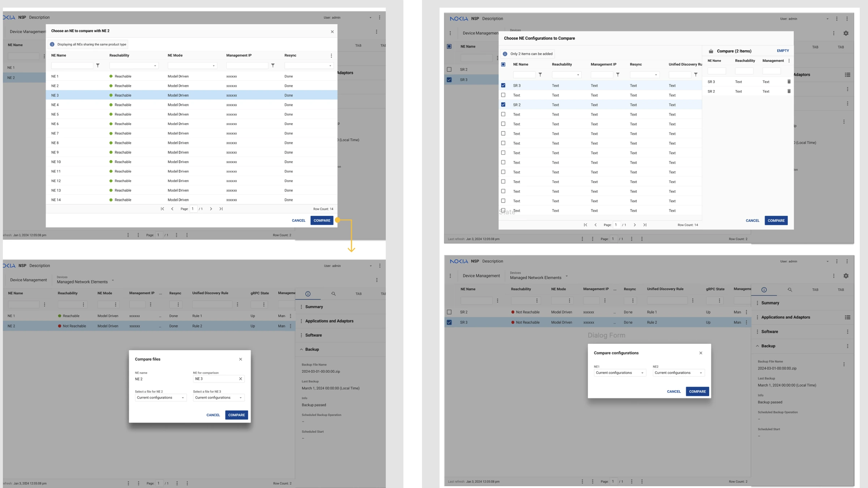
Task: Open Summary section in Compare files window
Action: [x=314, y=307]
